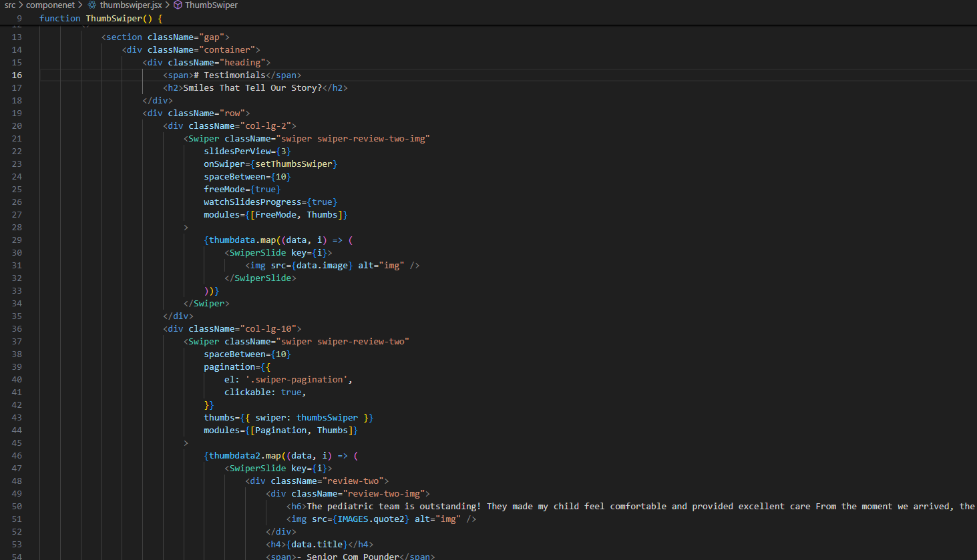Click the "row" class string on line 19
The image size is (977, 560).
coord(232,113)
